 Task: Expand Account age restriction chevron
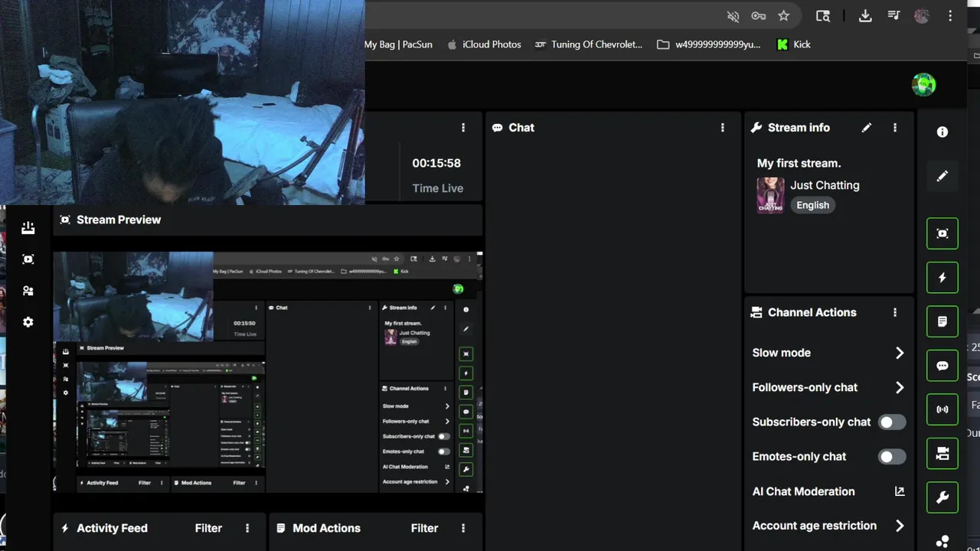(x=900, y=526)
